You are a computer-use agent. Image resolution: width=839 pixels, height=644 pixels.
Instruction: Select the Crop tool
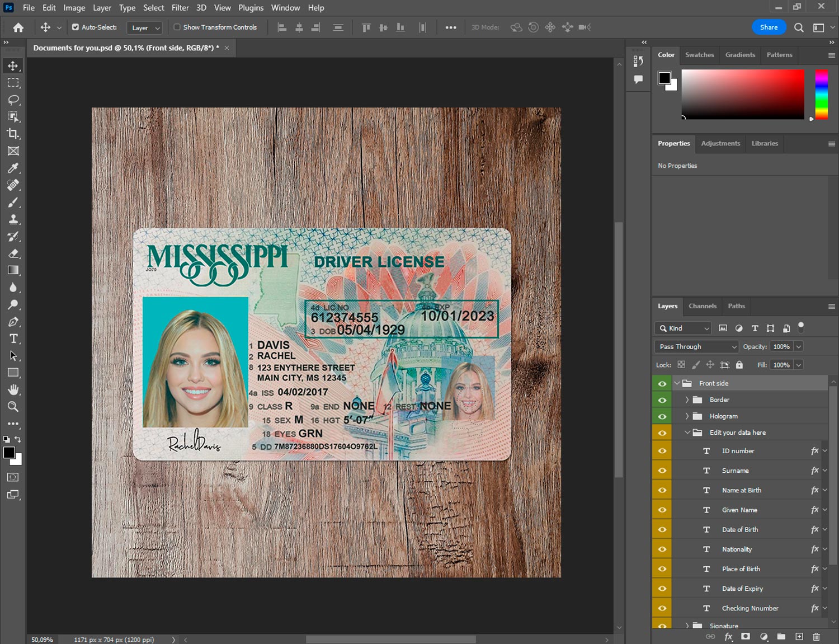pos(13,134)
